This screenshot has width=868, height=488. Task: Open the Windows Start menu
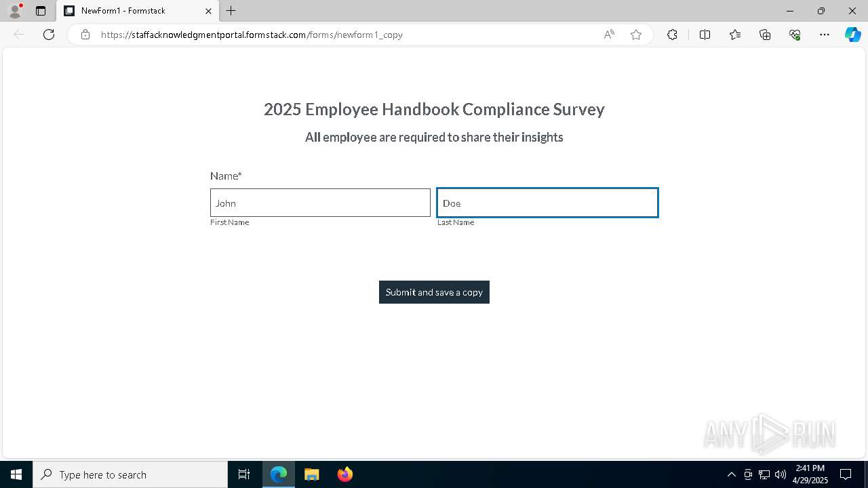coord(16,474)
